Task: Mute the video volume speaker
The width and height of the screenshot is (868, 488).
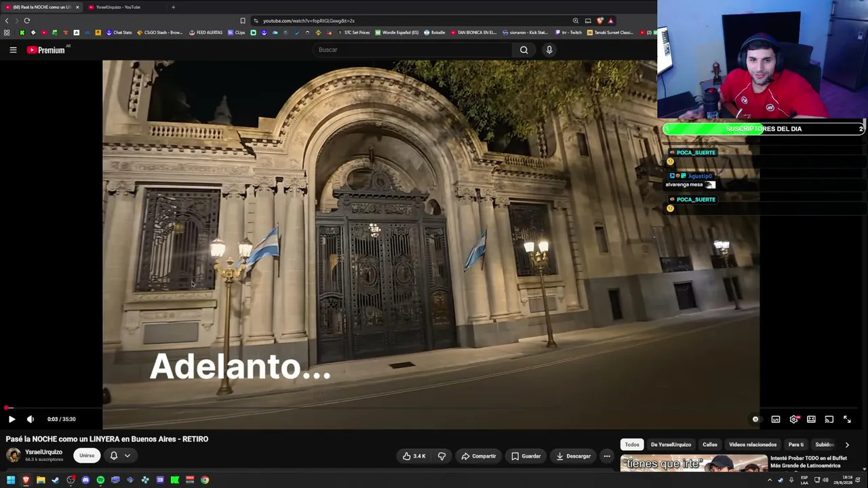Action: pos(30,419)
